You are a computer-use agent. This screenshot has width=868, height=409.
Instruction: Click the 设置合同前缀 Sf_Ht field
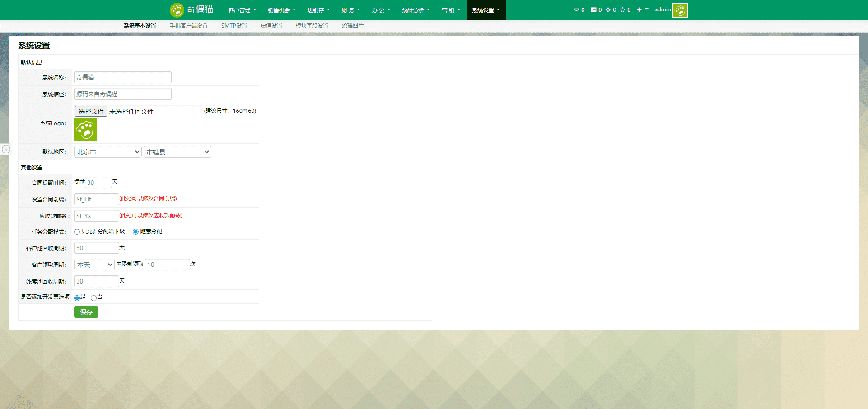coord(97,199)
